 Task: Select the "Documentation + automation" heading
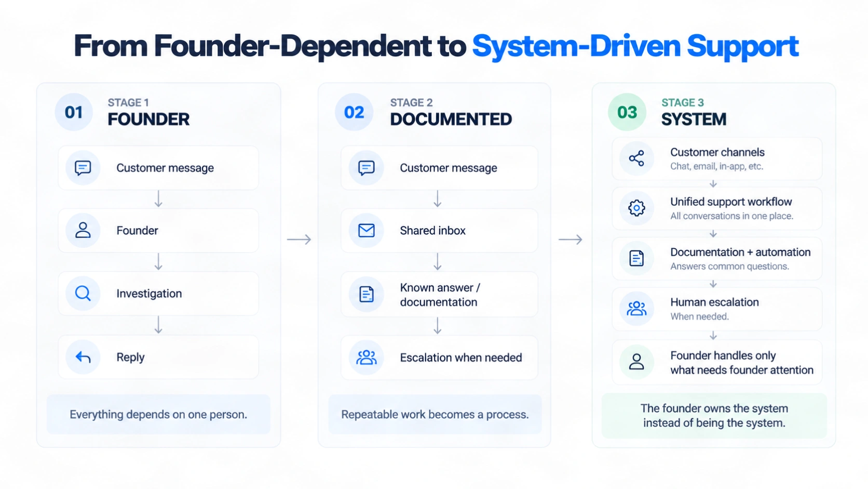740,252
